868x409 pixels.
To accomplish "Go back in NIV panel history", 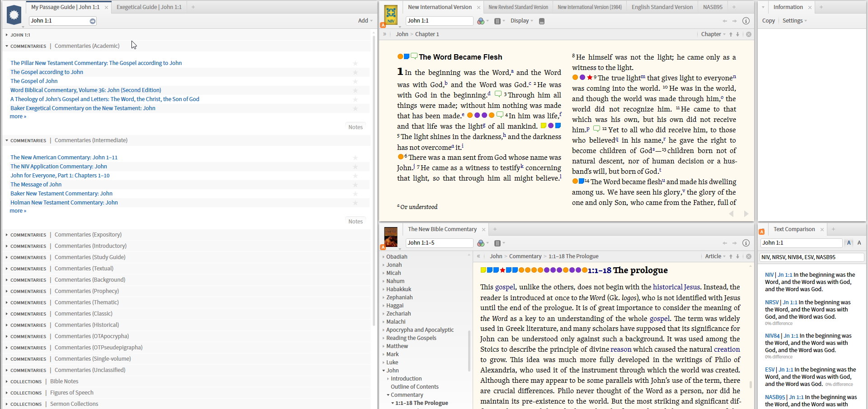I will 725,21.
